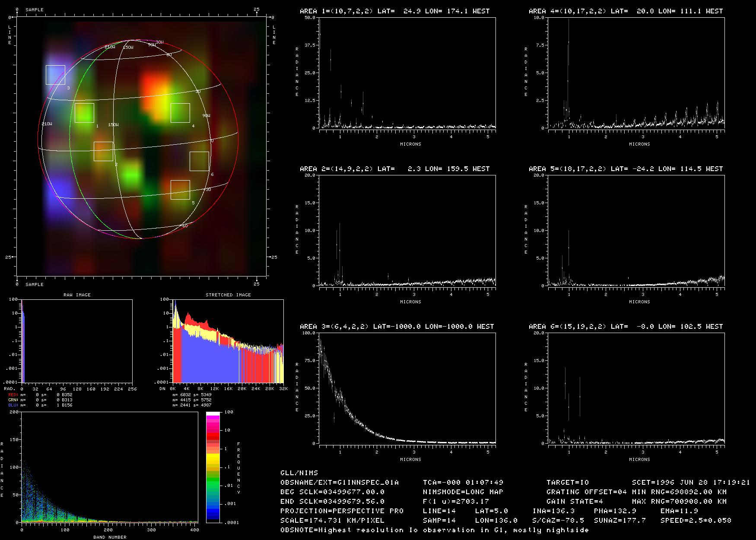This screenshot has width=756, height=540.
Task: Select the Area 3 box in the blue region
Action: click(x=55, y=75)
